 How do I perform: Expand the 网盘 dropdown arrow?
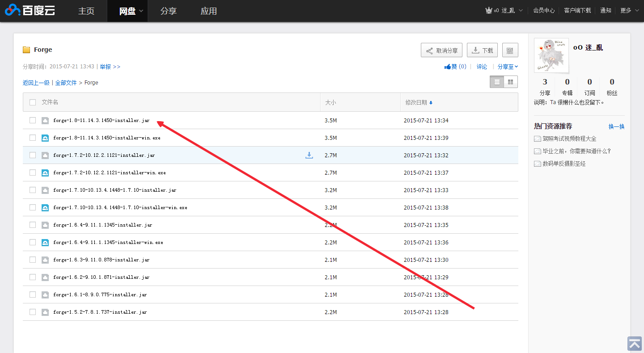pyautogui.click(x=141, y=11)
